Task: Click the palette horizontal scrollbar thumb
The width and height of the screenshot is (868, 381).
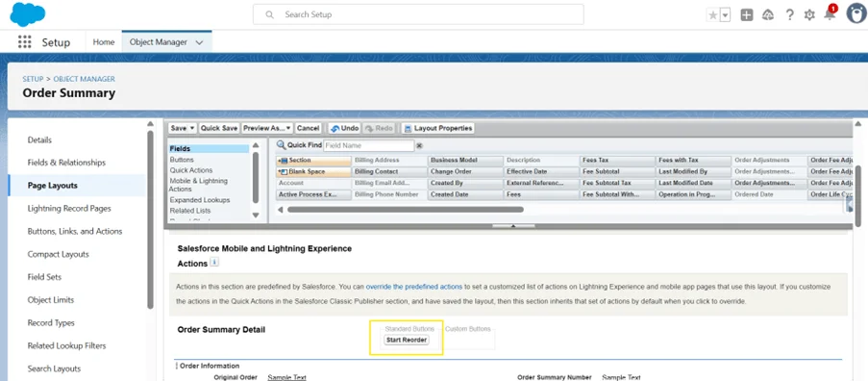Action: 406,210
